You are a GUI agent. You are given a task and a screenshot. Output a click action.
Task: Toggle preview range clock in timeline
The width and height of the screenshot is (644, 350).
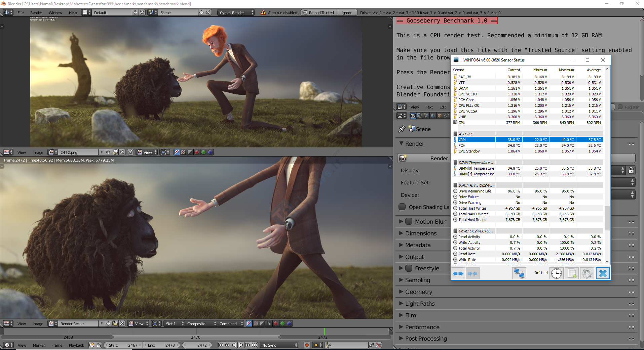tap(92, 345)
